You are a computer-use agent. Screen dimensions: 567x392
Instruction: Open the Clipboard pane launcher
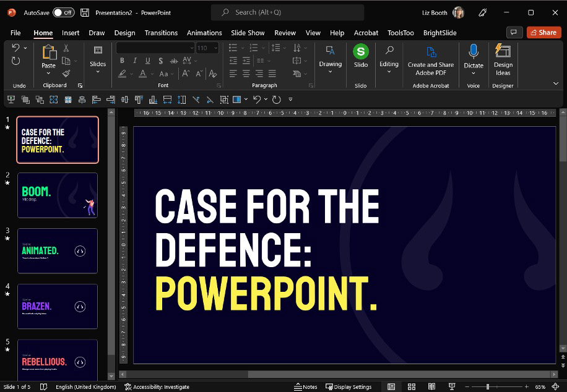coord(80,85)
